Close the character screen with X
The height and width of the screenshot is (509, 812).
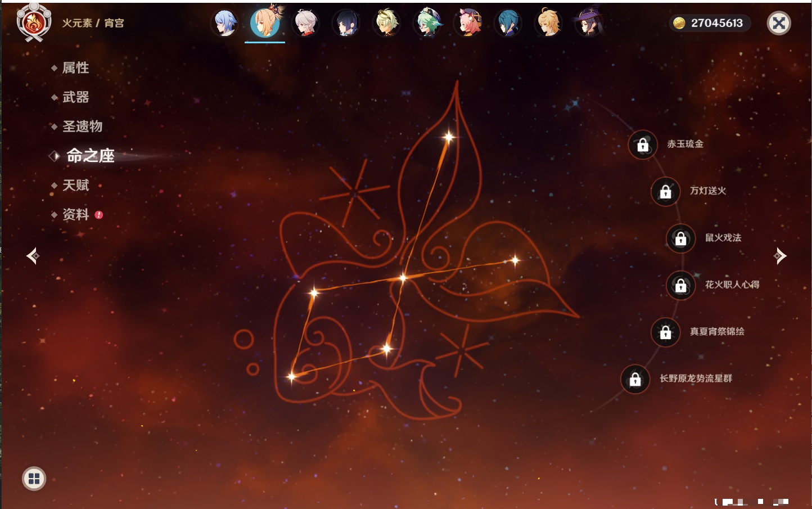point(779,23)
